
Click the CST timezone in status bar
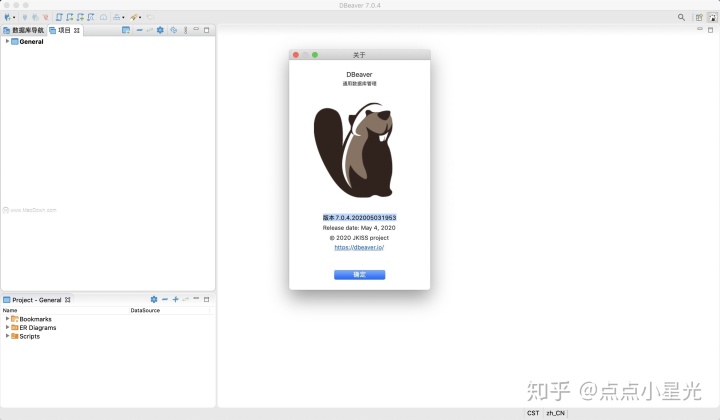point(533,413)
